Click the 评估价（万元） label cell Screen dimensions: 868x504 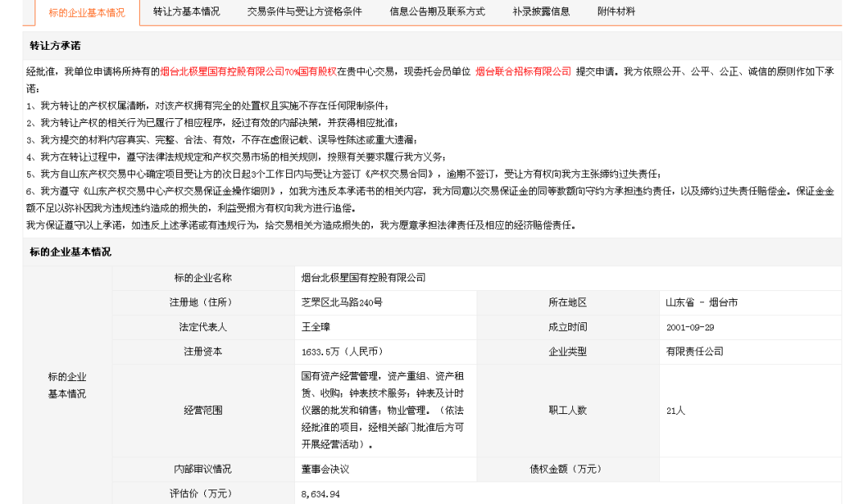[203, 494]
